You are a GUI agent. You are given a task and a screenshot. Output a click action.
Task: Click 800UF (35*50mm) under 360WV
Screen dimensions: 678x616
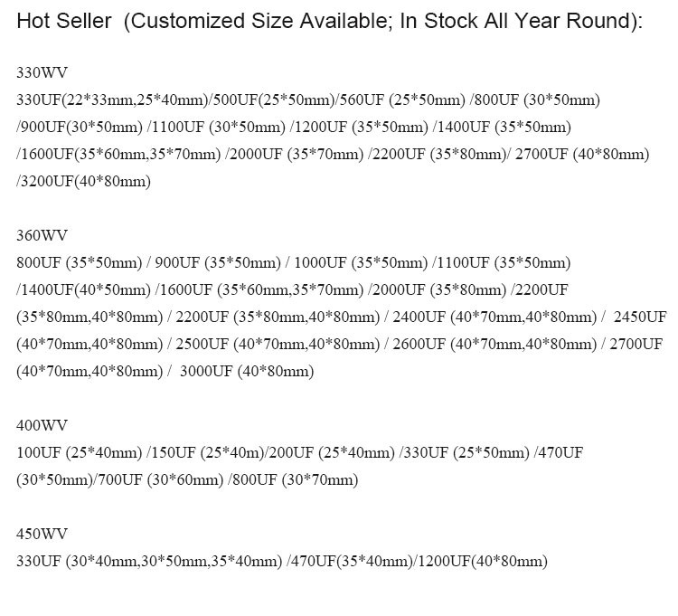pos(80,263)
